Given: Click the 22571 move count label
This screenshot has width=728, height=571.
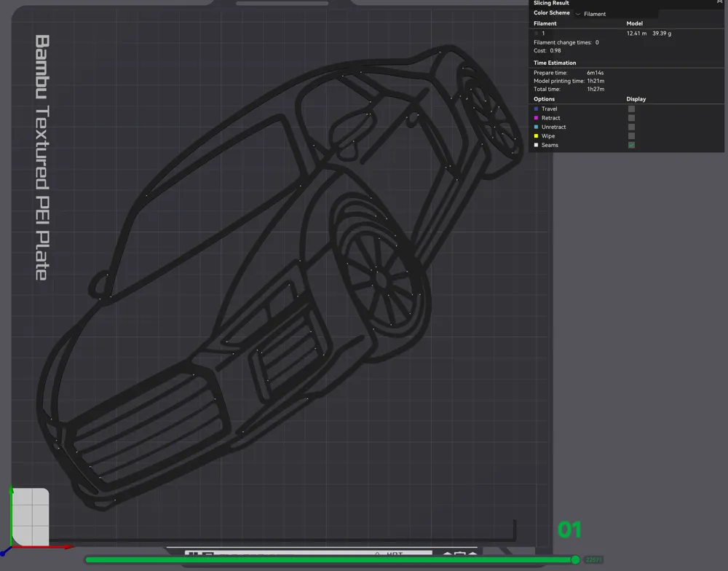Looking at the screenshot, I should coord(593,560).
